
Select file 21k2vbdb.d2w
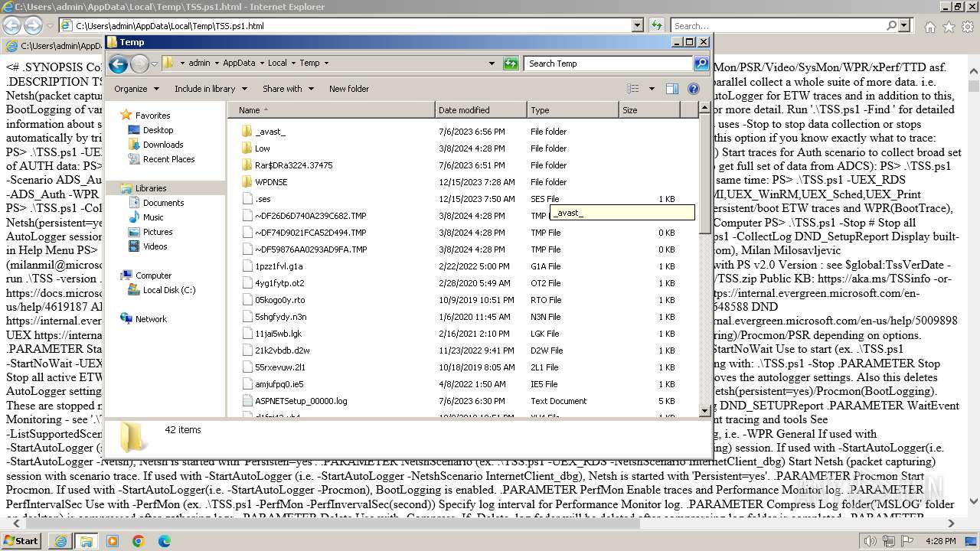(276, 350)
